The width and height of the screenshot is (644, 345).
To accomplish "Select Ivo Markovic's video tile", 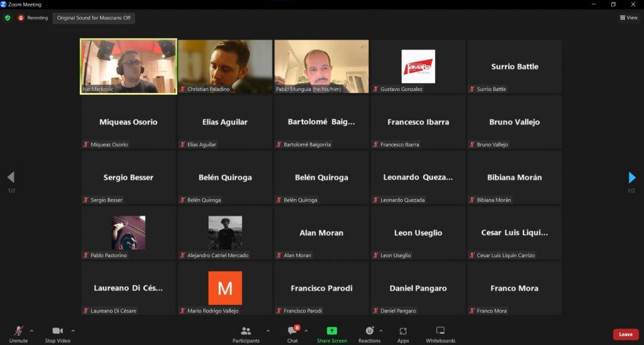I will 128,66.
